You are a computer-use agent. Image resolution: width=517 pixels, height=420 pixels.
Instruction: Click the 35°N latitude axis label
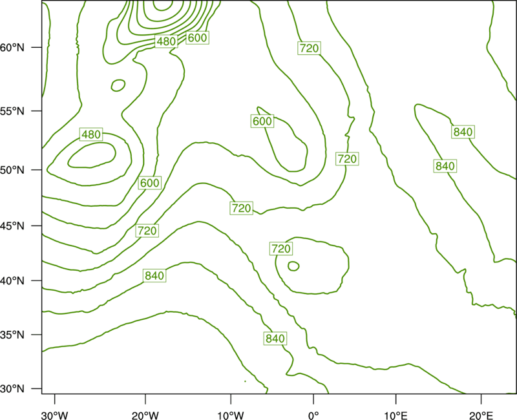(x=12, y=335)
